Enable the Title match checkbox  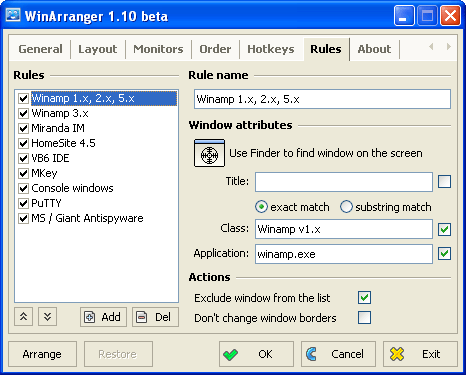[x=444, y=182]
